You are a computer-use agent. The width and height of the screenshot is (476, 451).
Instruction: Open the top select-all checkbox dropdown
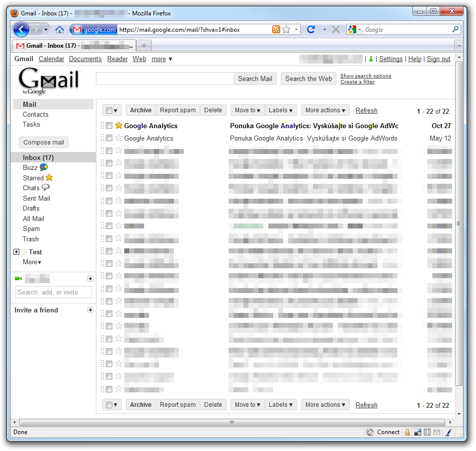(112, 111)
